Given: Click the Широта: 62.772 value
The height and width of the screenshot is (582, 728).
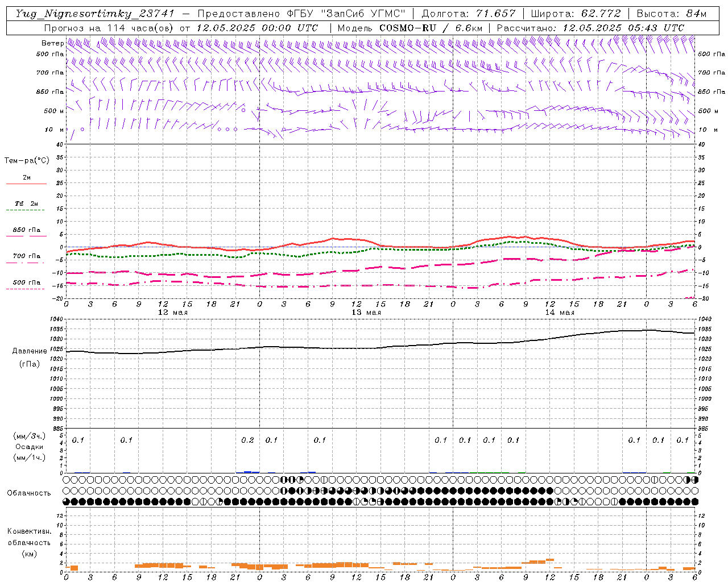Looking at the screenshot, I should (x=576, y=14).
